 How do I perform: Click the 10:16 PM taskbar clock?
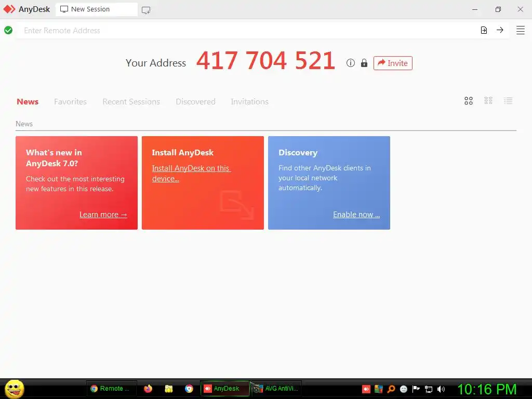[x=487, y=389]
